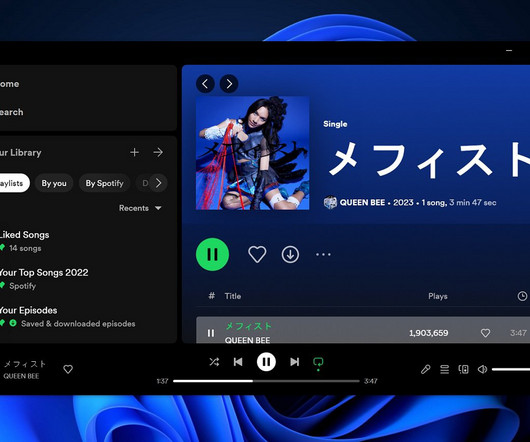Like now playing song with heart icon
This screenshot has height=442, width=530.
pos(68,369)
